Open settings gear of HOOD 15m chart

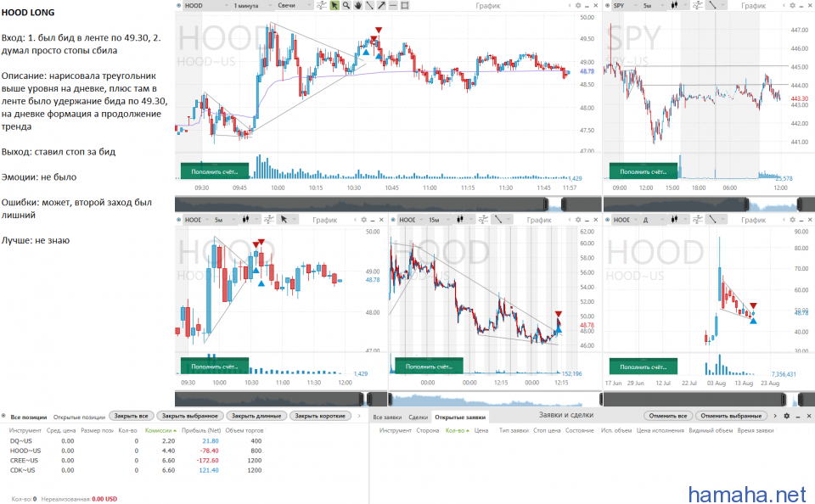point(578,220)
